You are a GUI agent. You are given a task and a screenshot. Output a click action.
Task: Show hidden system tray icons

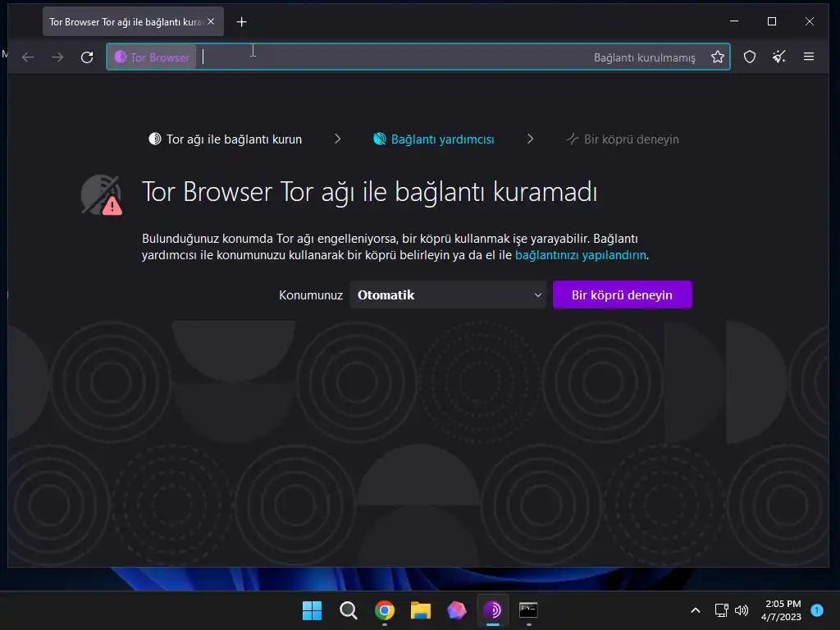pos(696,610)
